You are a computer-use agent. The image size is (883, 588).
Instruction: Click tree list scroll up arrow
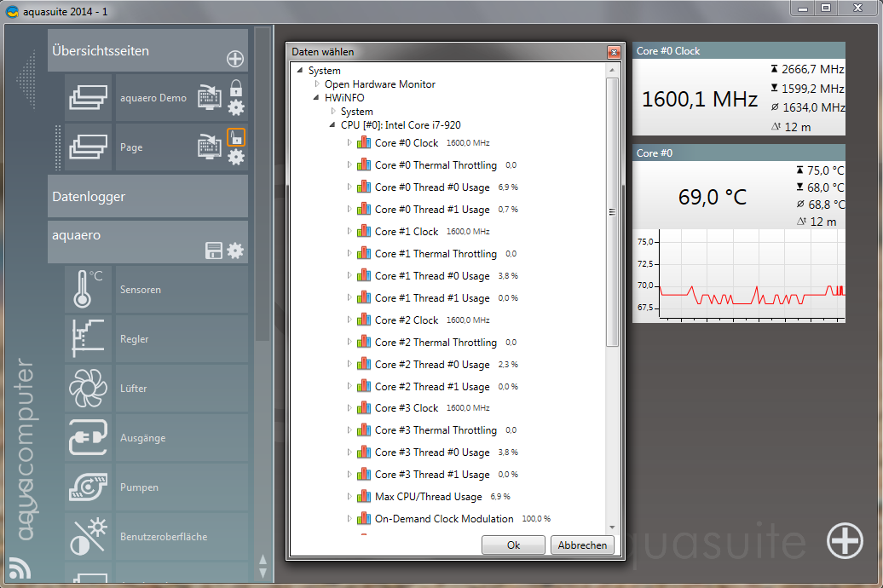coord(612,70)
